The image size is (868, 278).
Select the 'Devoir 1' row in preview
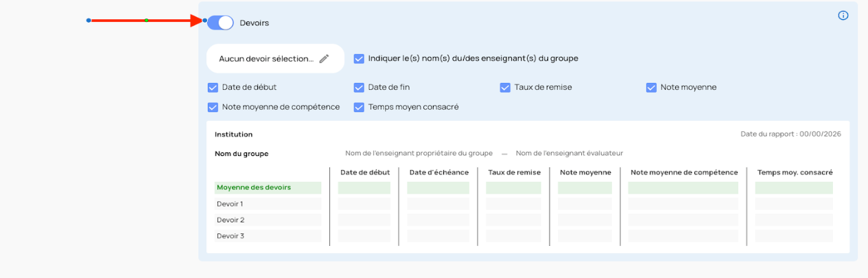click(x=230, y=204)
